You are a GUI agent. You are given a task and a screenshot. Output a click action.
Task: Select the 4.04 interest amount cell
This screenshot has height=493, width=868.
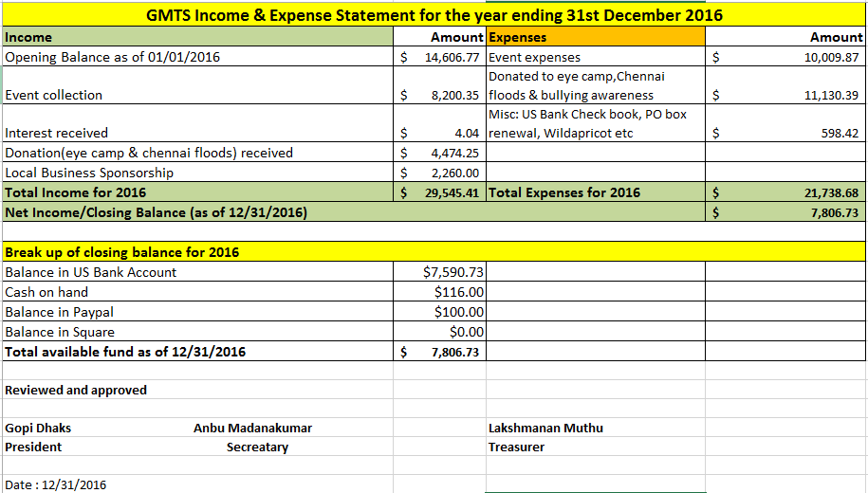pyautogui.click(x=439, y=123)
